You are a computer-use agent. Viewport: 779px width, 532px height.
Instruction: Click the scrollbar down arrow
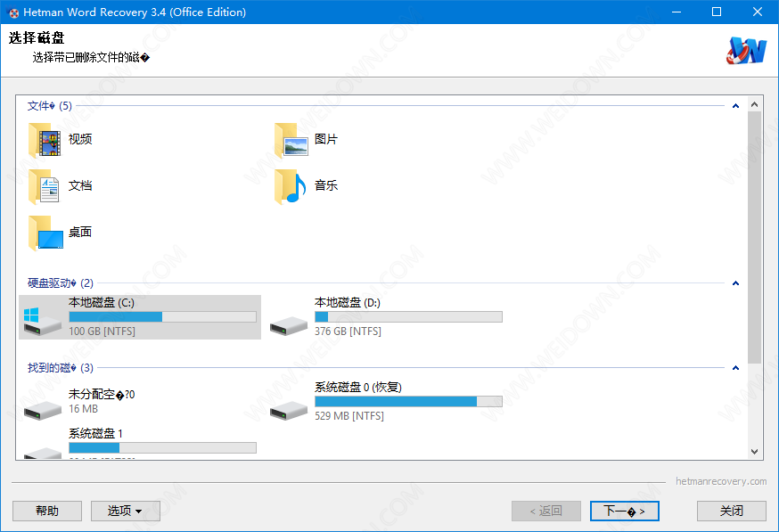(755, 452)
